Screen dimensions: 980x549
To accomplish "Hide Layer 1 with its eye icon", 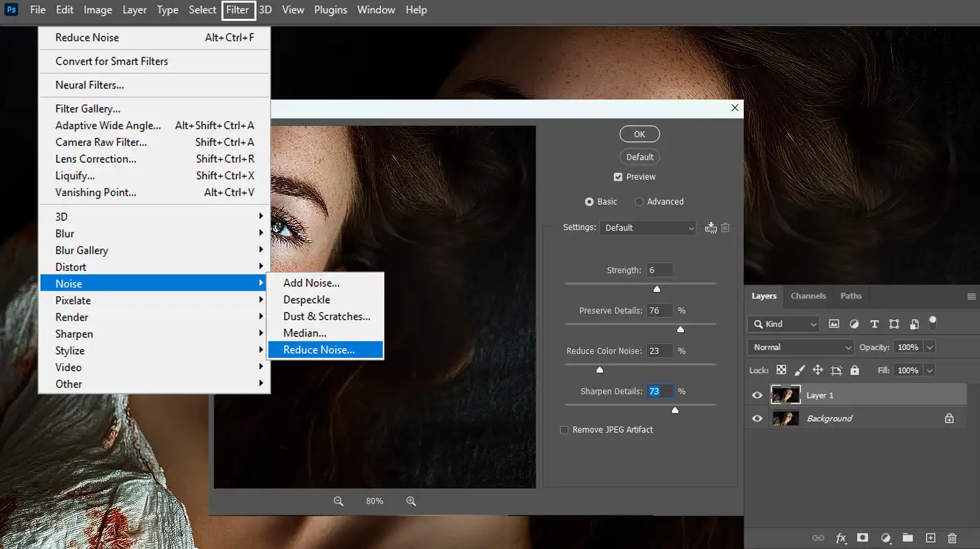I will pyautogui.click(x=757, y=395).
